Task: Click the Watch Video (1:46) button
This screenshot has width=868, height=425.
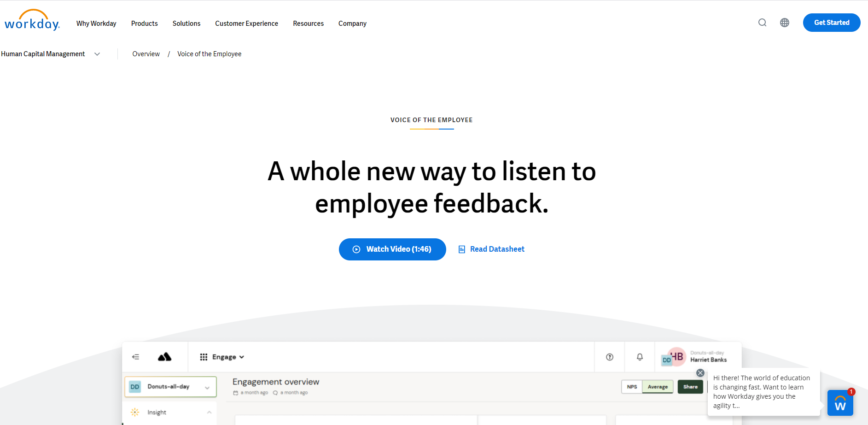Action: coord(392,249)
